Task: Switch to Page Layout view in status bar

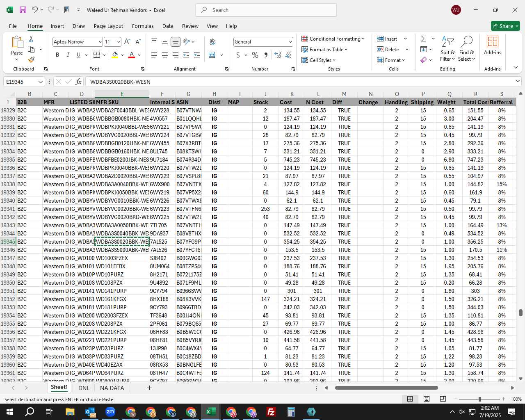Action: click(427, 399)
